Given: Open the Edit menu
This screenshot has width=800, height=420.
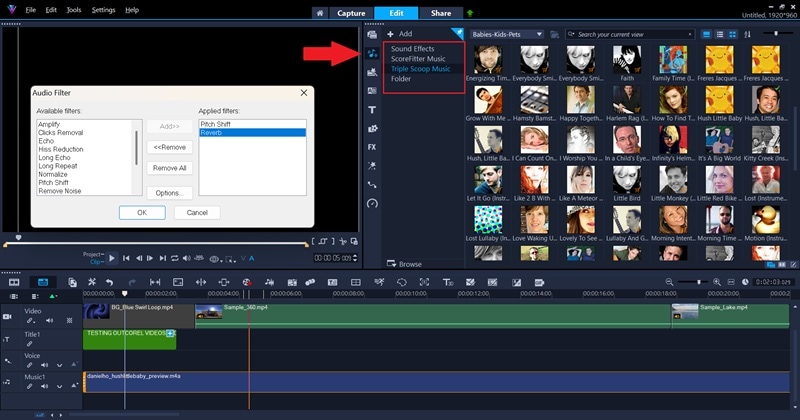Looking at the screenshot, I should tap(51, 10).
